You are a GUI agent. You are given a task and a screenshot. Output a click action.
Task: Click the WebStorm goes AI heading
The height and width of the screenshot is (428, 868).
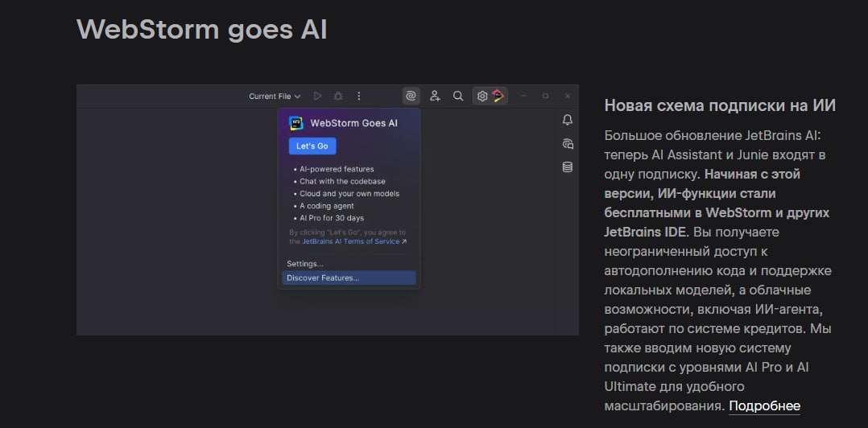(201, 29)
